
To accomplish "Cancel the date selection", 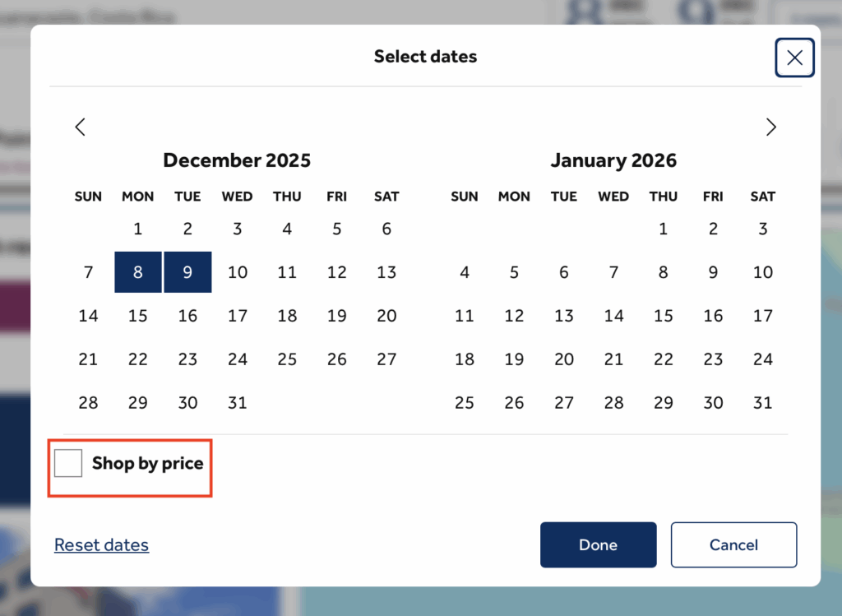I will 733,544.
